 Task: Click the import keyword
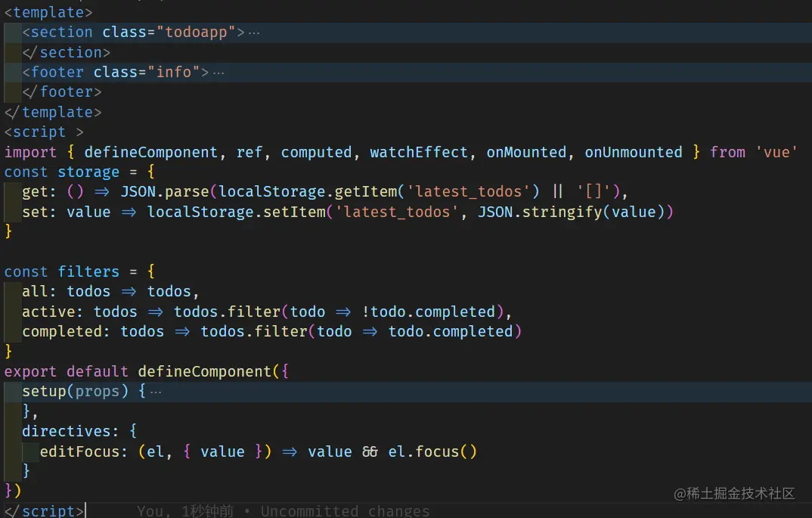[x=30, y=152]
